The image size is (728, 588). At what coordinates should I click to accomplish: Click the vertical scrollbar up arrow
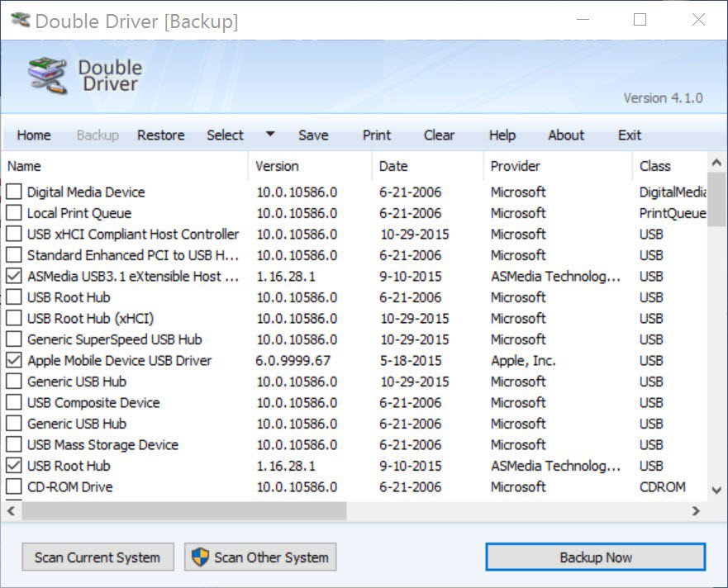(716, 163)
